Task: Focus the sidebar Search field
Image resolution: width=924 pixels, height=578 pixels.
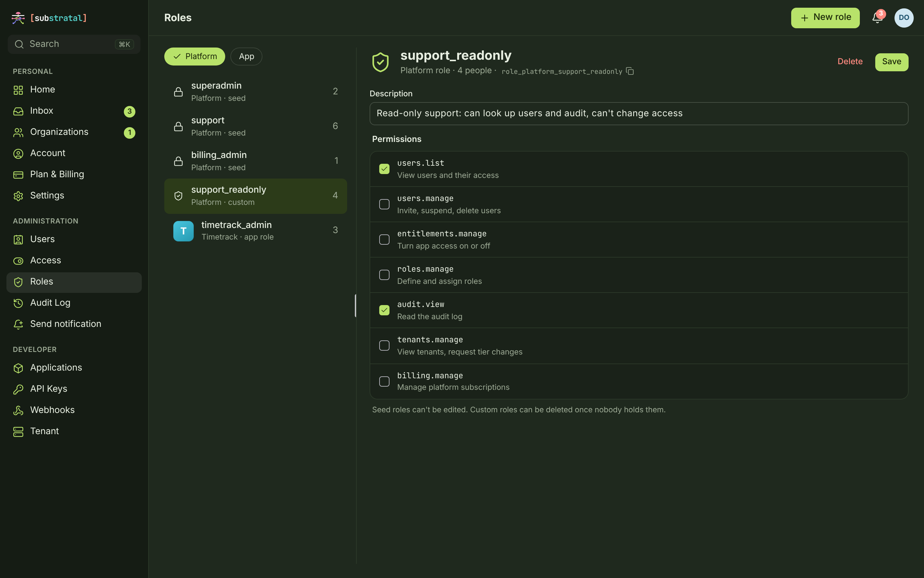Action: [74, 44]
